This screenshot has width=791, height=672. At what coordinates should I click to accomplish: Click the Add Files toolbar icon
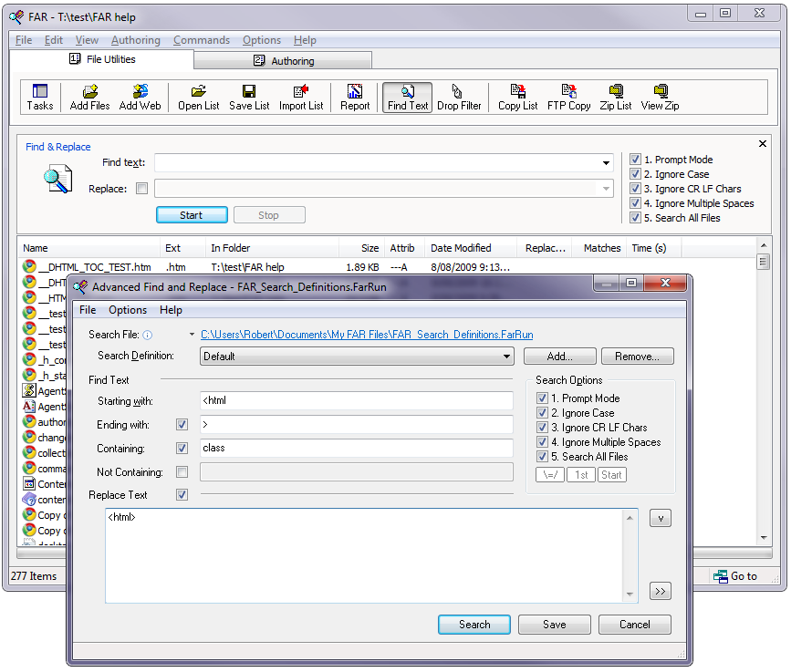[x=89, y=97]
